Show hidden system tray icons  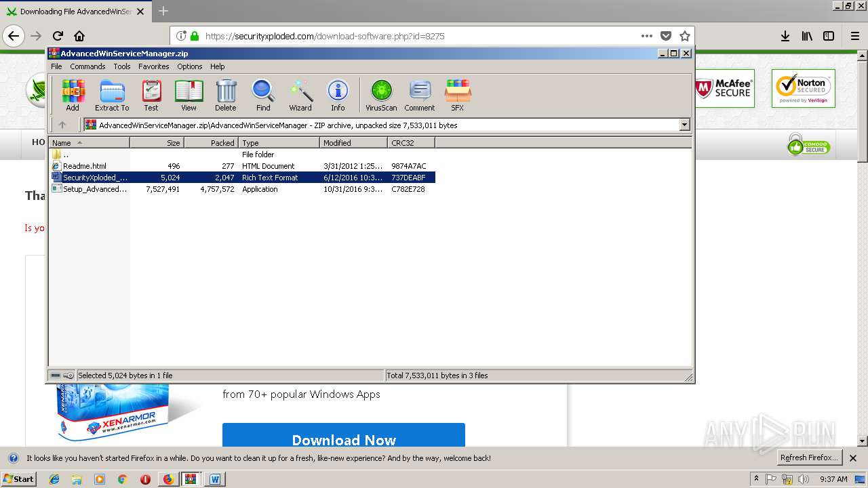(x=756, y=479)
